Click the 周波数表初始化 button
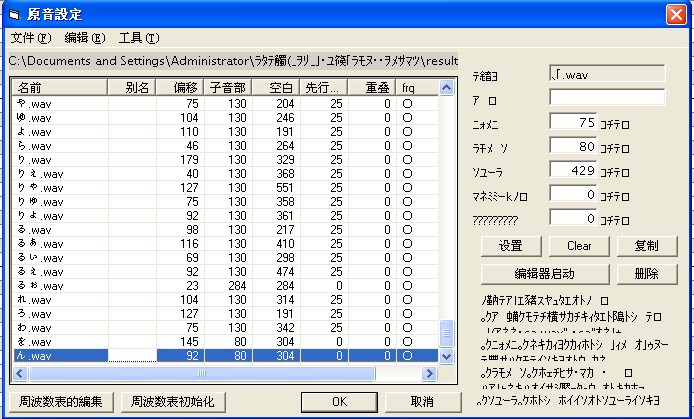 [x=173, y=402]
